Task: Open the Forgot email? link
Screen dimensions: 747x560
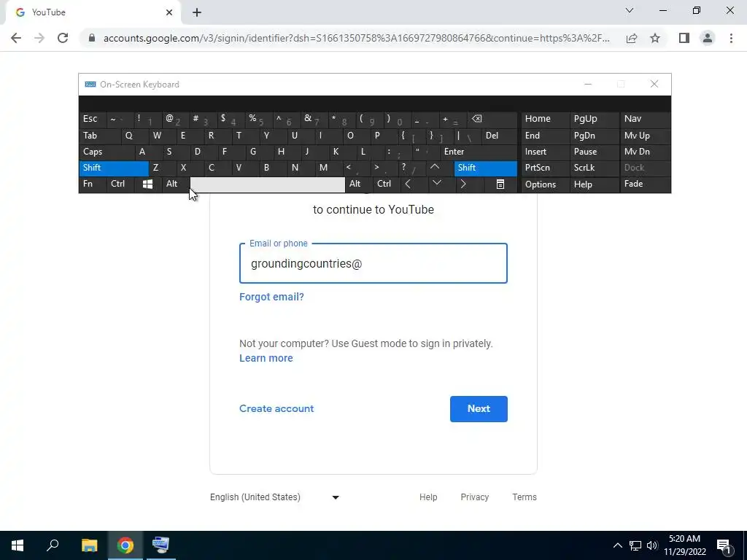Action: click(x=271, y=297)
